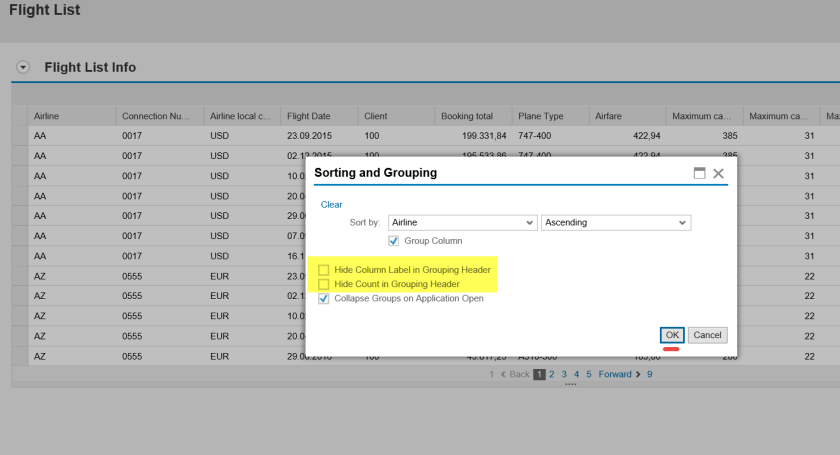Confirm sorting with the OK button
This screenshot has width=840, height=455.
point(672,335)
